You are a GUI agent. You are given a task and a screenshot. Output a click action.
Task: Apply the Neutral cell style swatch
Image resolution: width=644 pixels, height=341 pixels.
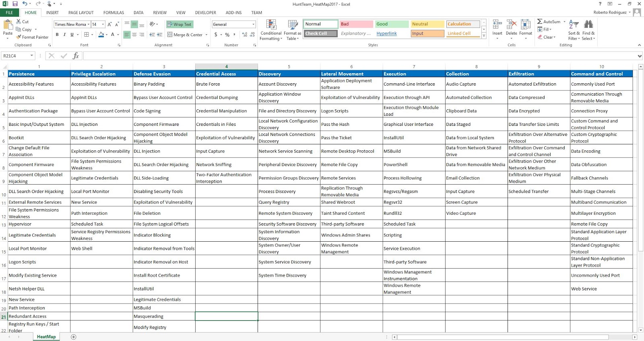[x=427, y=24]
